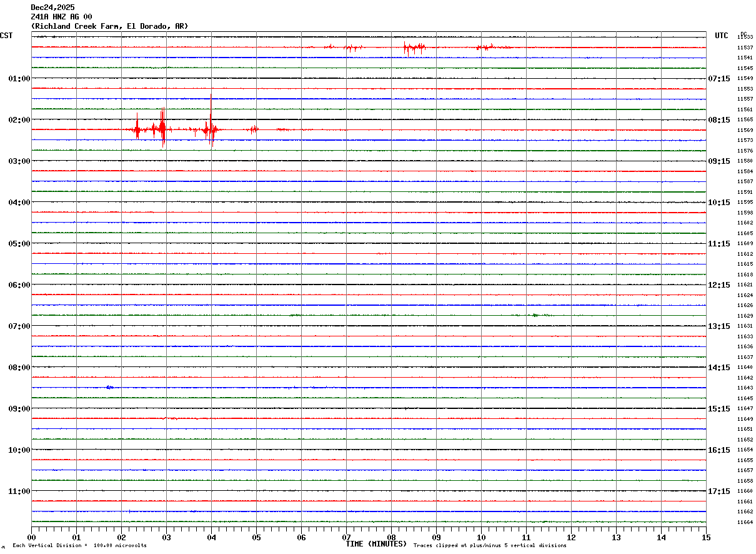This screenshot has height=554, width=756.
Task: Click the 16:15 UTC label
Action: click(719, 450)
